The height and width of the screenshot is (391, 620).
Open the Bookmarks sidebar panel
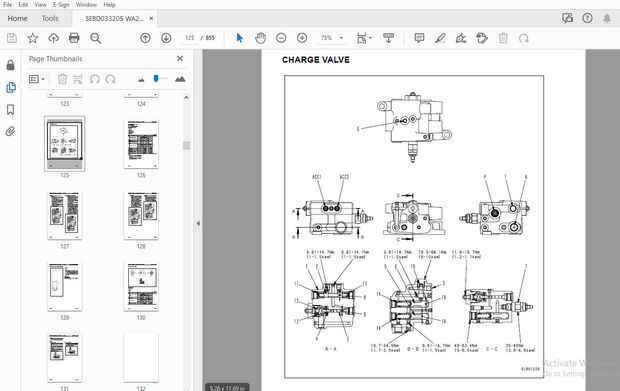click(11, 110)
